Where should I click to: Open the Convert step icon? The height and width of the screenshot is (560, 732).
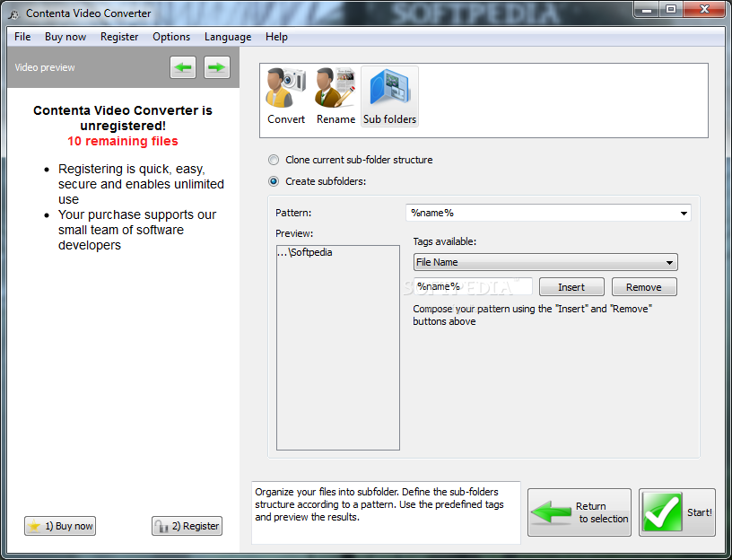point(285,96)
